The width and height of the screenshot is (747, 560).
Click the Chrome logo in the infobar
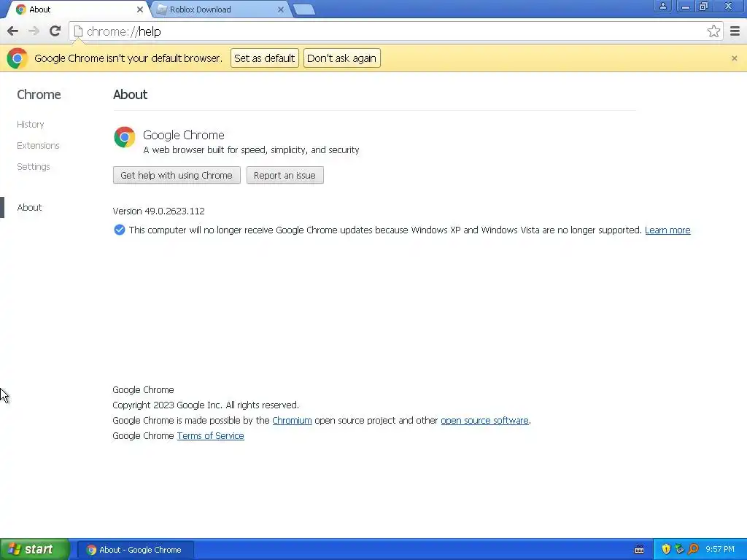[18, 58]
